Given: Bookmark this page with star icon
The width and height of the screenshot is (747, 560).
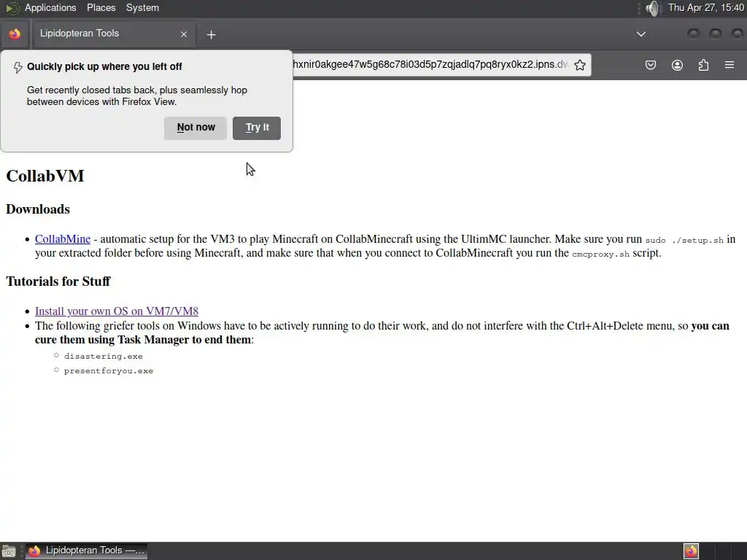Looking at the screenshot, I should [x=579, y=65].
